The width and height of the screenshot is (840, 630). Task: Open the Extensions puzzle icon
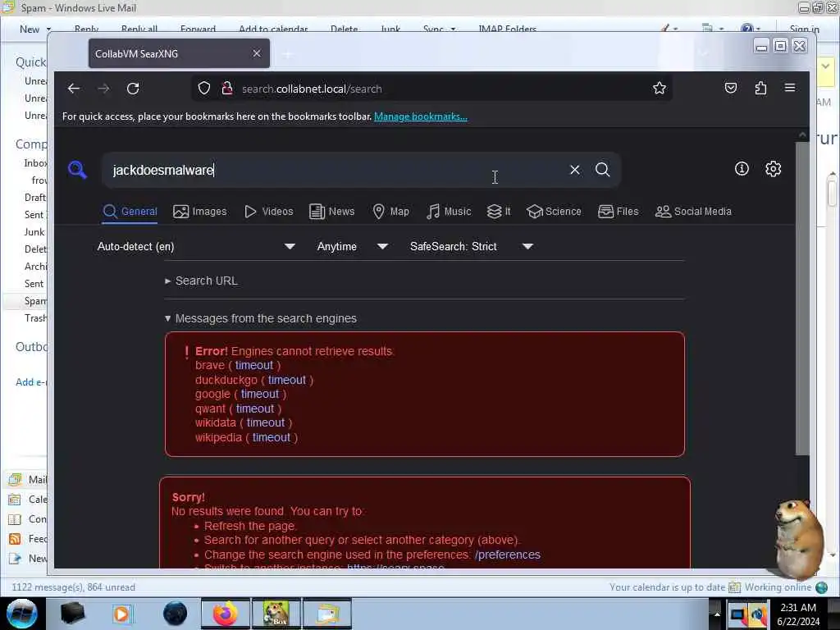point(760,88)
